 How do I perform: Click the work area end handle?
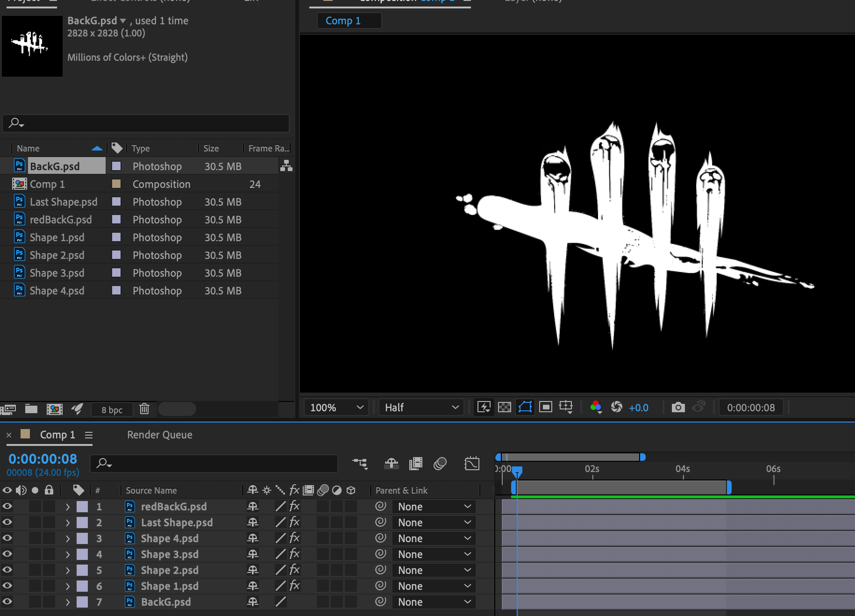(x=729, y=487)
